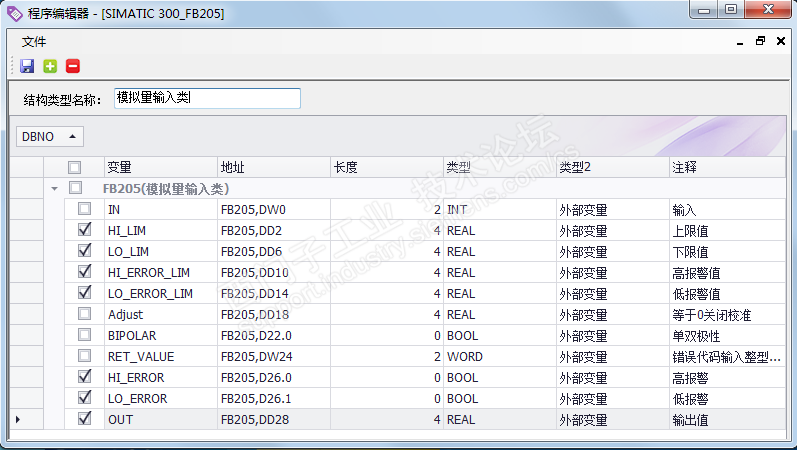Select the OUT variable name cell

[x=161, y=419]
